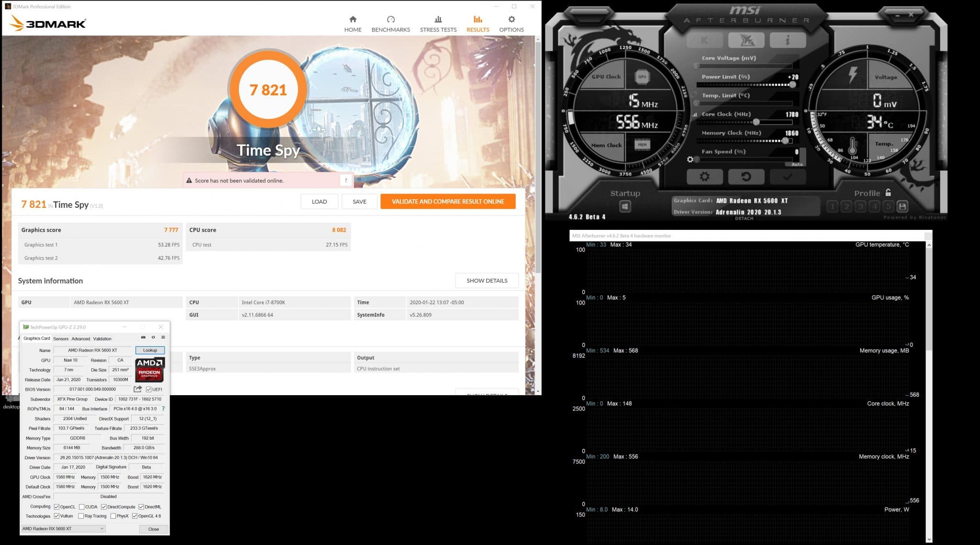
Task: Toggle the Ray Tracing checkbox
Action: [x=81, y=516]
